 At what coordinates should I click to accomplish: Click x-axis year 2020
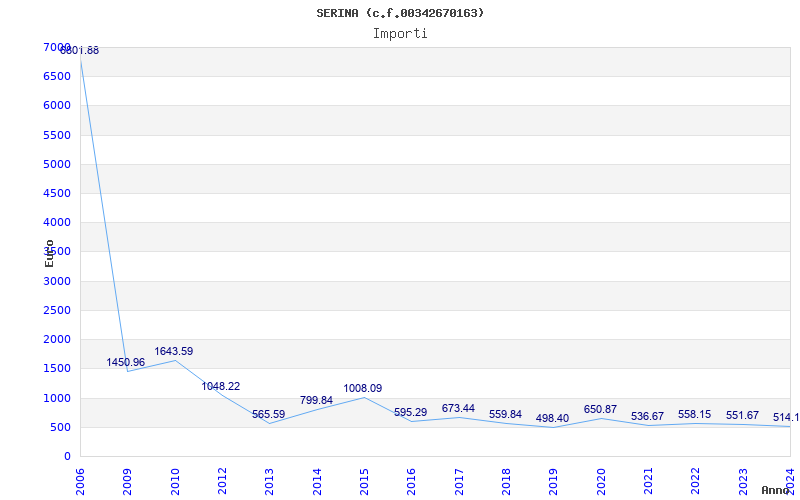click(x=601, y=481)
